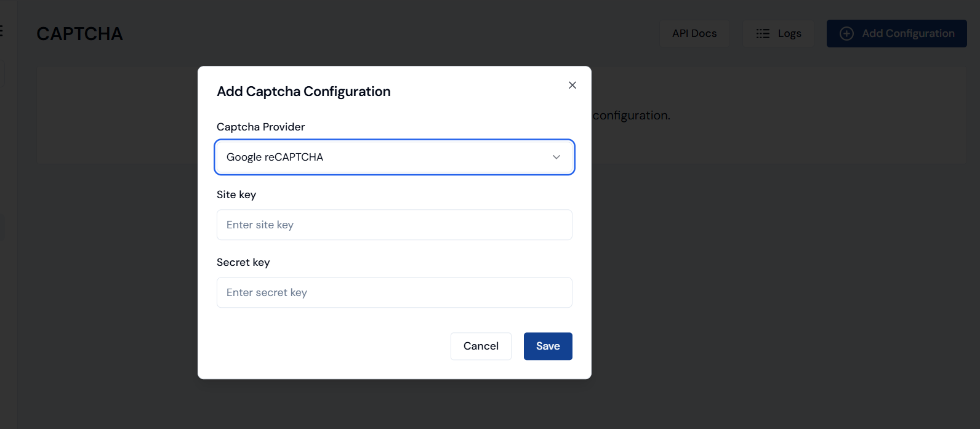Click the list icon beside Logs
980x429 pixels.
pyautogui.click(x=763, y=34)
